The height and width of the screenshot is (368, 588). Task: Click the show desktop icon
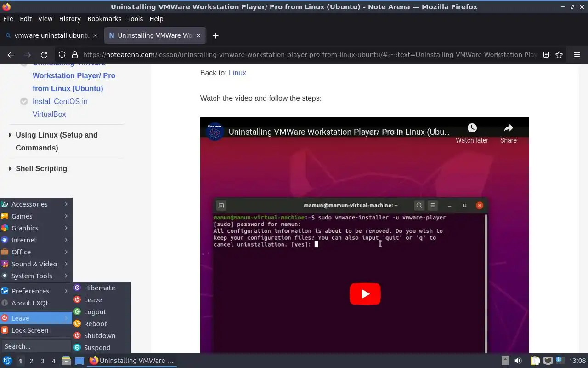(x=79, y=361)
